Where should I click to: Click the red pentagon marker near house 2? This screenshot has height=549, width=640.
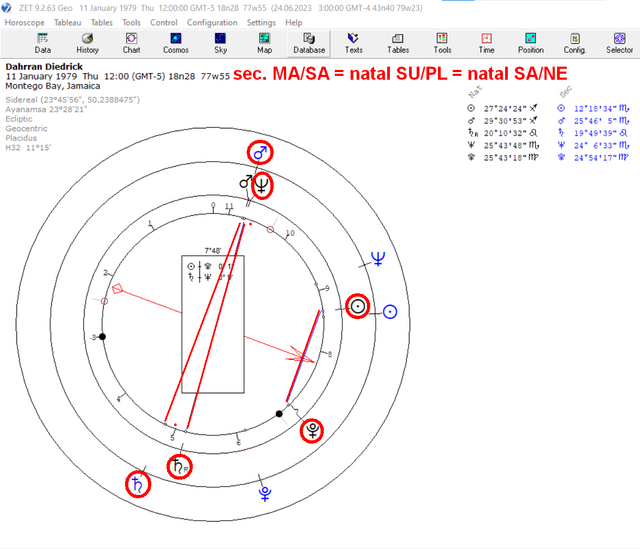pyautogui.click(x=117, y=289)
